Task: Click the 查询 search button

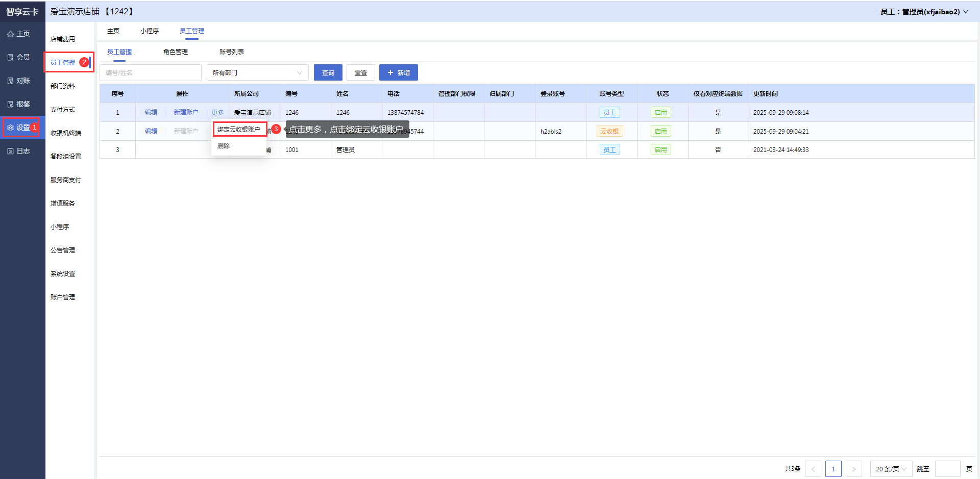Action: click(328, 73)
